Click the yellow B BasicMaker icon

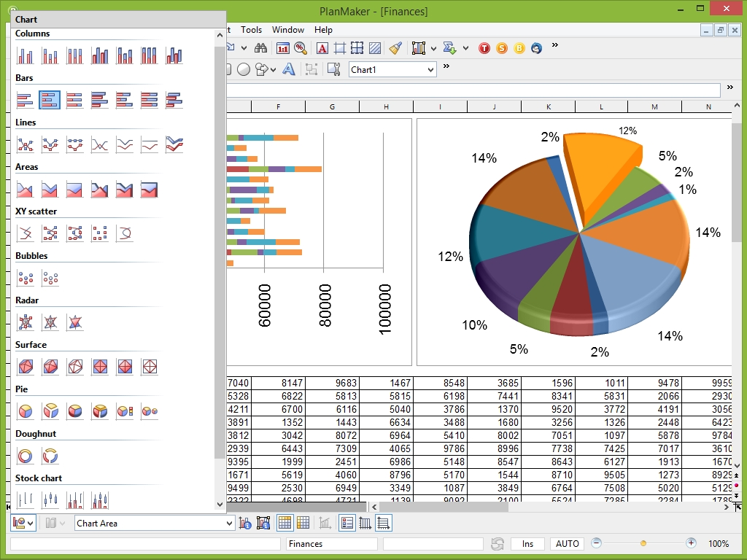coord(519,48)
